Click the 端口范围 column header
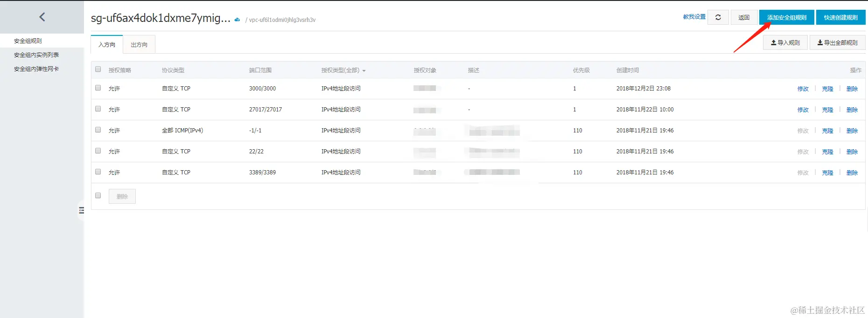Image resolution: width=868 pixels, height=318 pixels. point(260,70)
